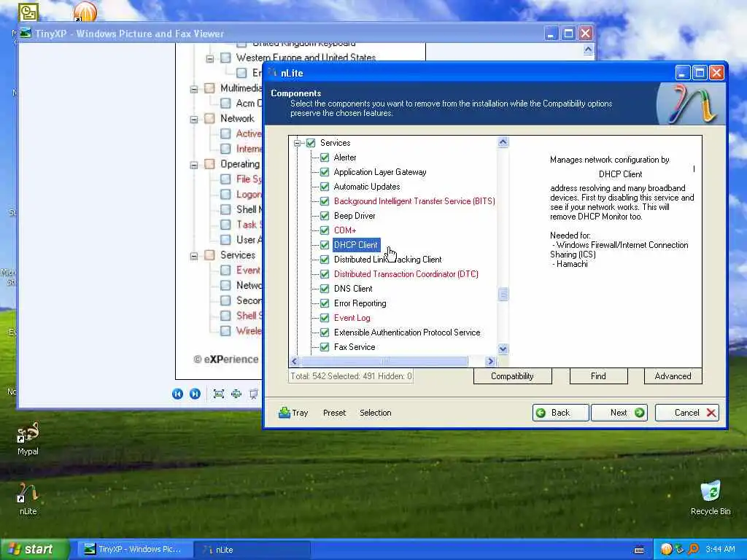Screen dimensions: 747x560
Task: Click the scroll-up arrow in Picture Viewer
Action: 588,50
